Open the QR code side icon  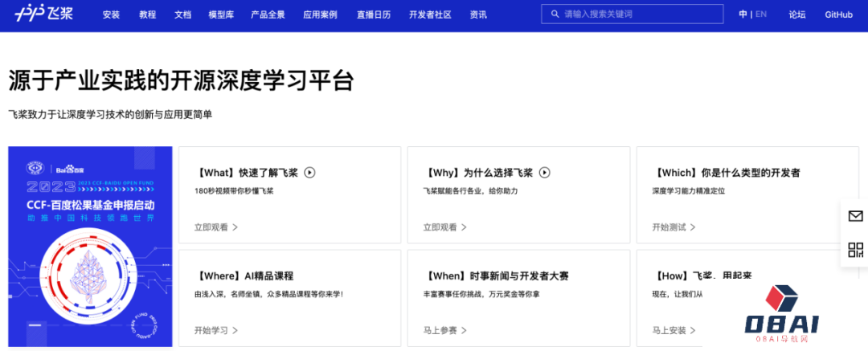855,250
